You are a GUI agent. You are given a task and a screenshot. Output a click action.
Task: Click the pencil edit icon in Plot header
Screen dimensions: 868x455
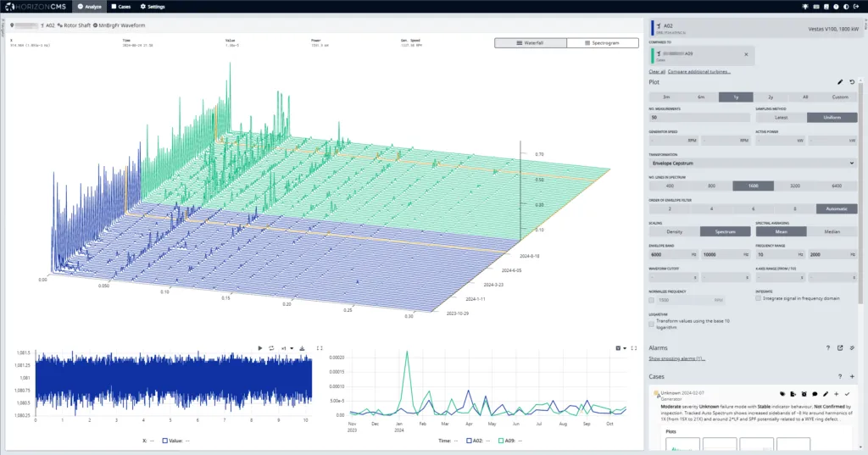(840, 82)
